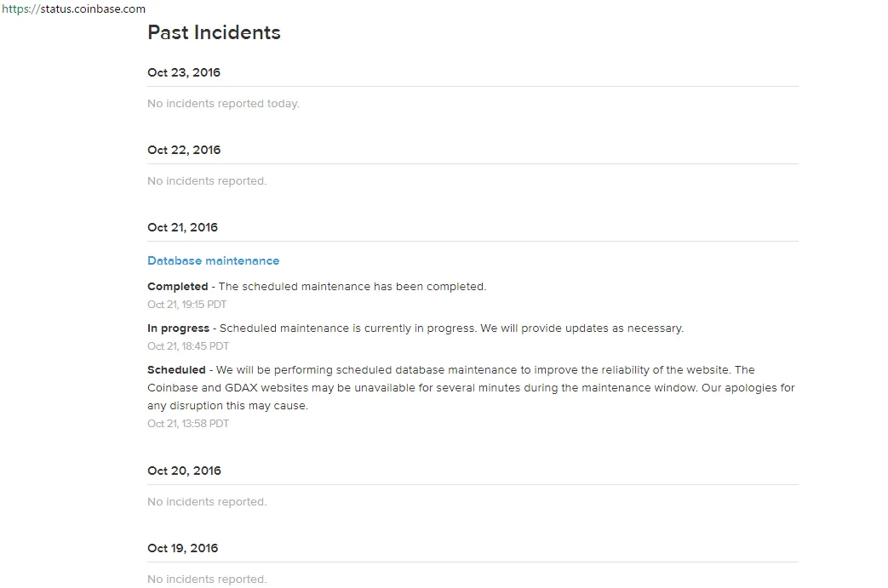Select the Oct 23, 2016 date heading

[x=184, y=72]
